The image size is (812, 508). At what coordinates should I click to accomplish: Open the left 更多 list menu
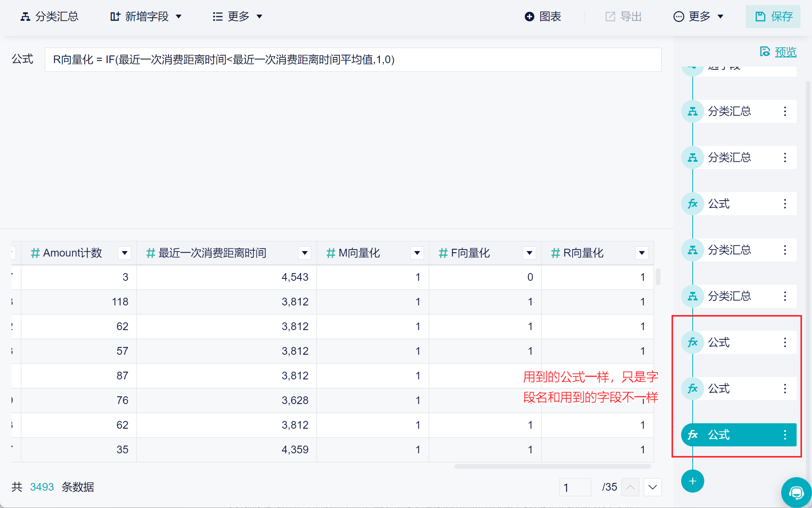(237, 17)
